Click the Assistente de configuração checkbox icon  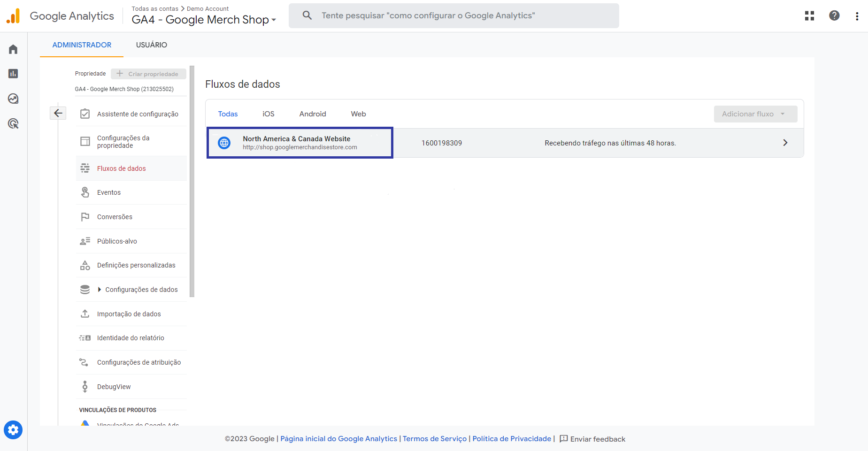pyautogui.click(x=85, y=114)
